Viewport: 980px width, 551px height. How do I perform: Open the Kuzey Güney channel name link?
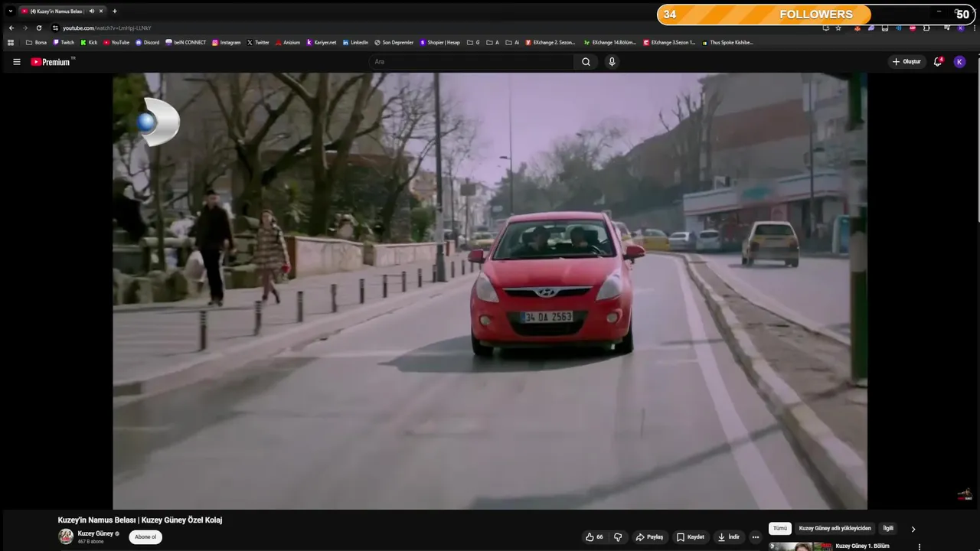(95, 533)
